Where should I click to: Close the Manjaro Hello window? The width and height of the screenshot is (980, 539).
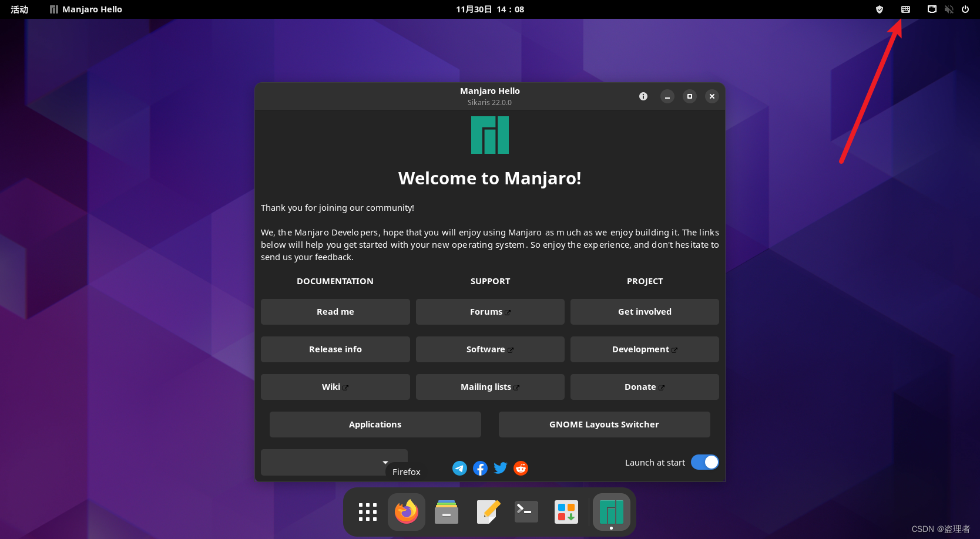(712, 96)
